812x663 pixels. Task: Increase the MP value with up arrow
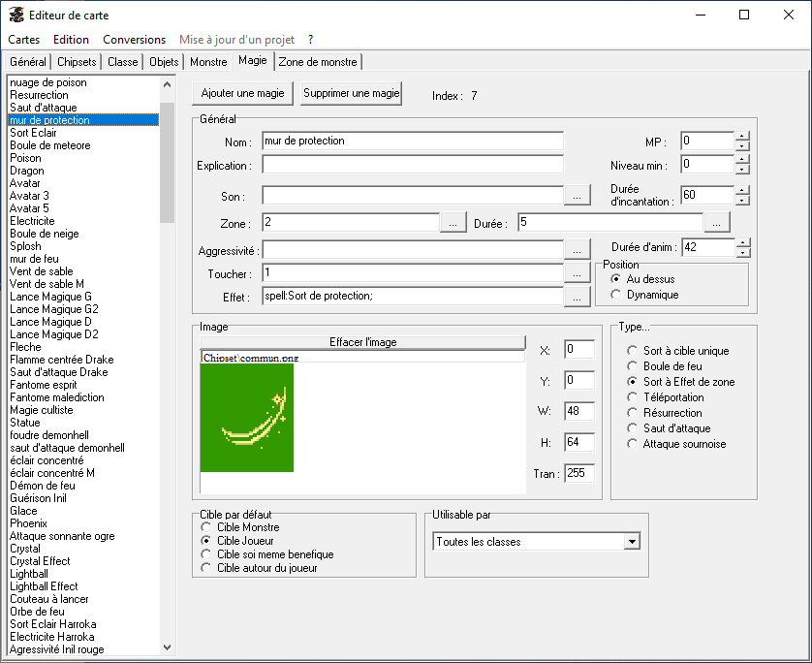(x=742, y=136)
